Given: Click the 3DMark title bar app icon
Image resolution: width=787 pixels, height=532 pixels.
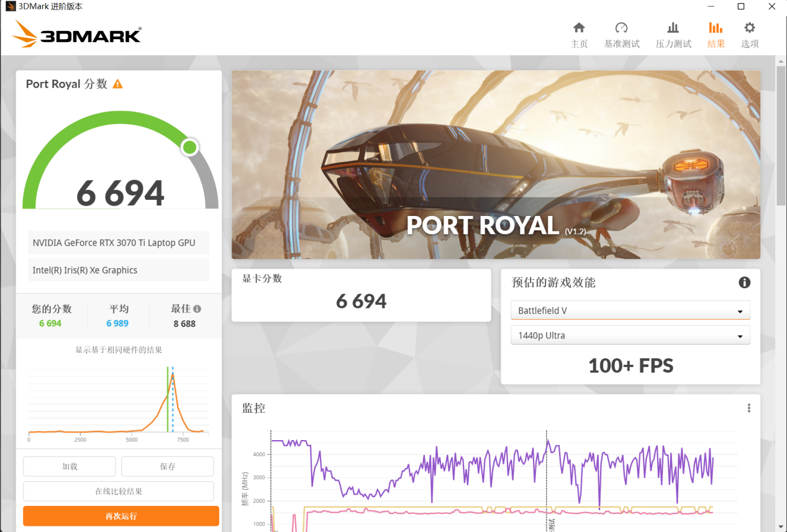Looking at the screenshot, I should (x=9, y=7).
